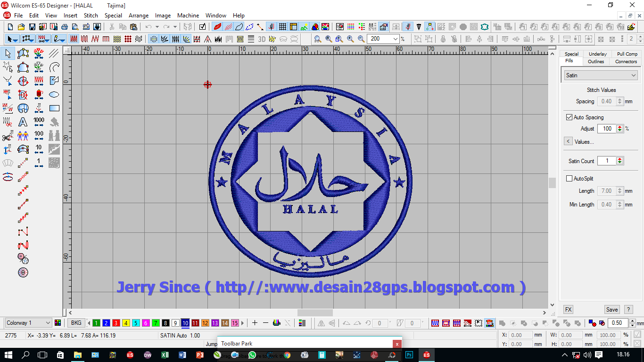Image resolution: width=644 pixels, height=362 pixels.
Task: Increase the Satin Count spinner
Action: (x=619, y=159)
